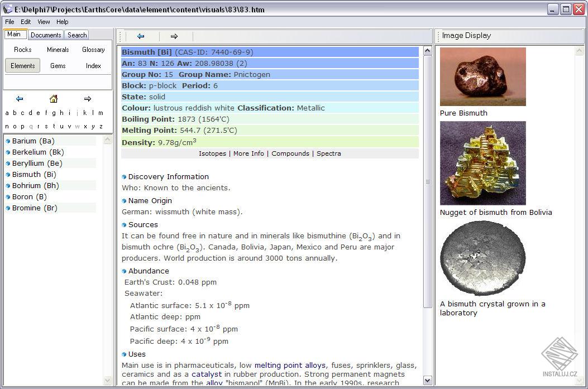588x389 pixels.
Task: Click the bullet icon beside Bismuth (Bi)
Action: [x=8, y=175]
